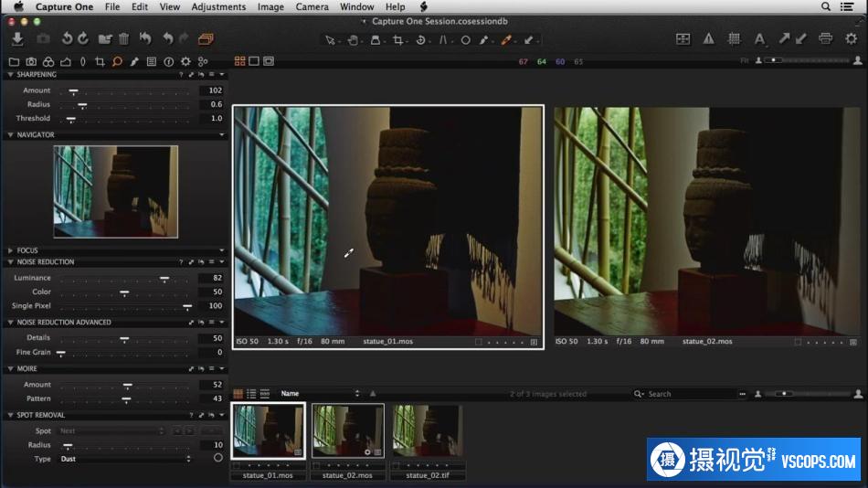The image size is (868, 488).
Task: Select the Pan hand tool
Action: [352, 40]
